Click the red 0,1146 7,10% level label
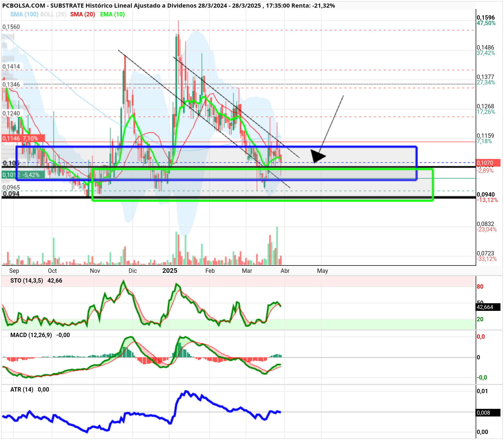The image size is (504, 440). click(x=23, y=138)
